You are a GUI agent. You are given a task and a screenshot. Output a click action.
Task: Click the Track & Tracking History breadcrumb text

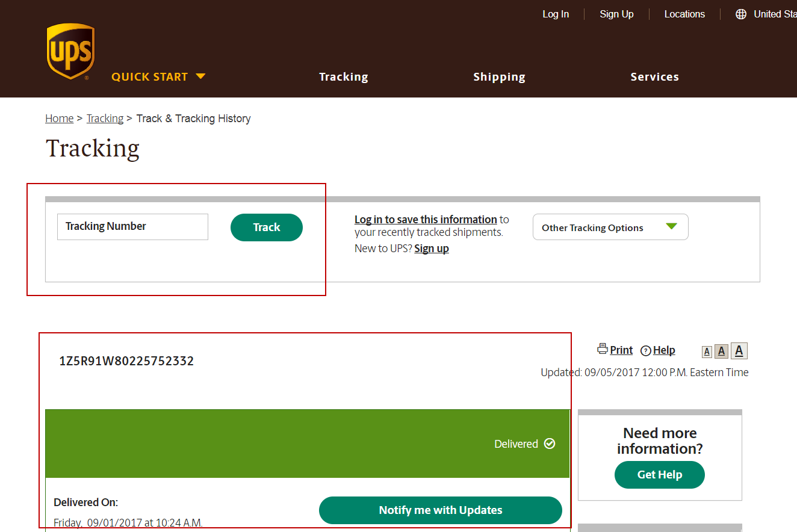pos(193,119)
